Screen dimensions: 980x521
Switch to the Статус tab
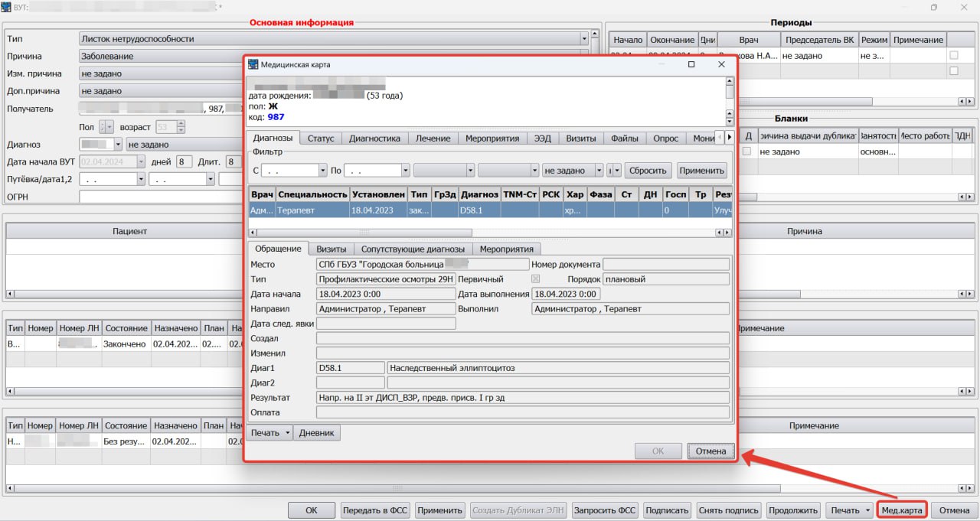(321, 138)
